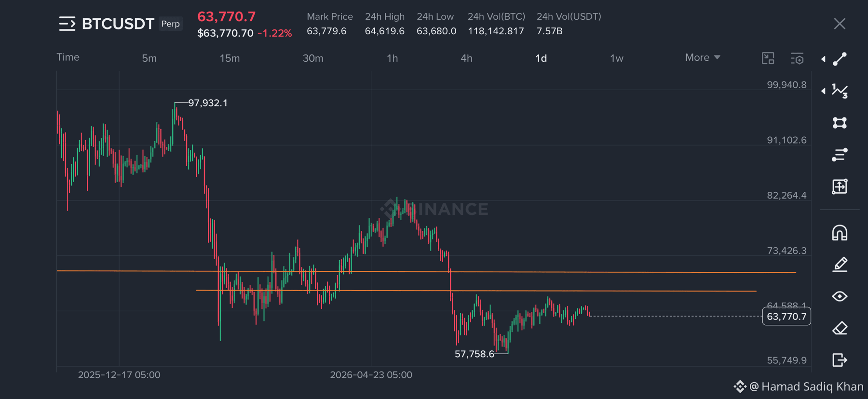Image resolution: width=868 pixels, height=399 pixels.
Task: Click the -1.22% change value
Action: click(x=274, y=33)
